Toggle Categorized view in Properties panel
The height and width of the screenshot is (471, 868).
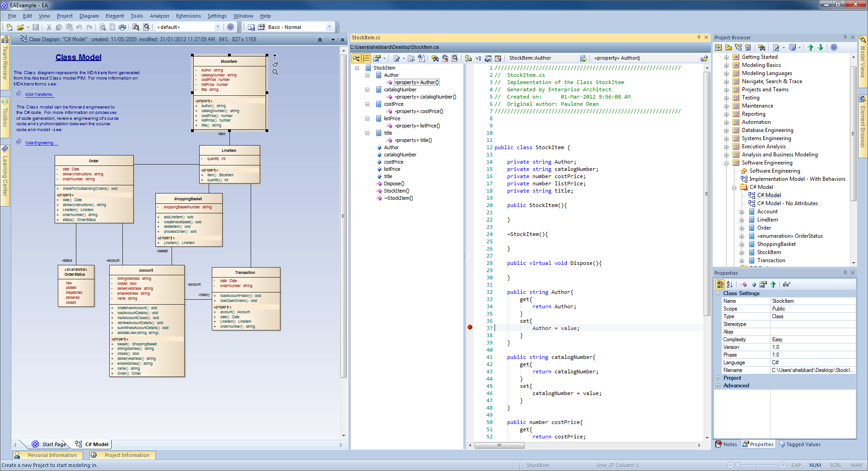tap(720, 284)
